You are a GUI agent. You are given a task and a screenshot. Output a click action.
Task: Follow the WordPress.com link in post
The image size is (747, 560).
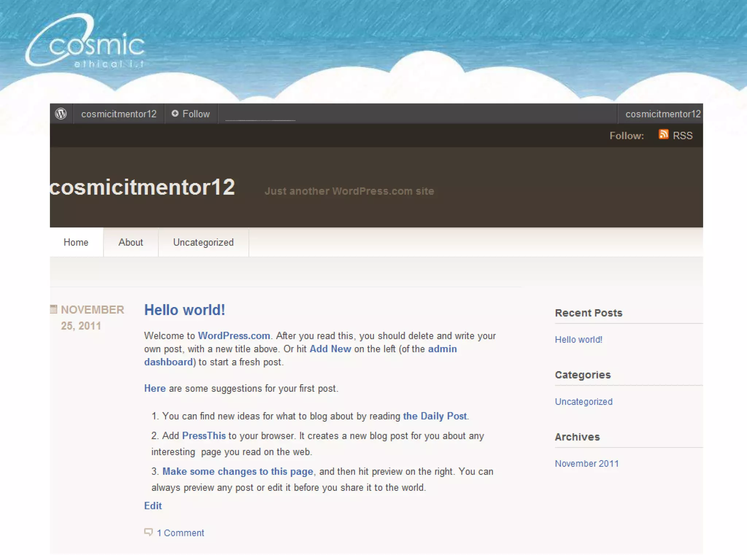coord(234,336)
